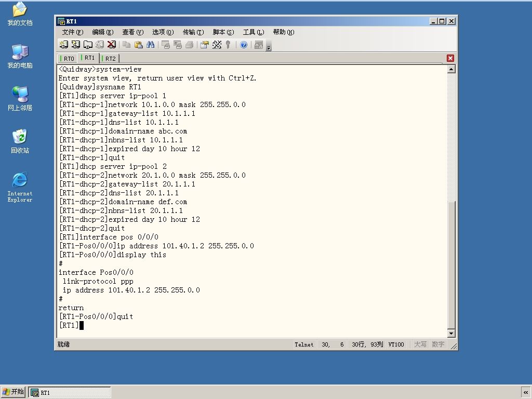Expand the system tray chevron
The image size is (532, 399).
pos(526,393)
